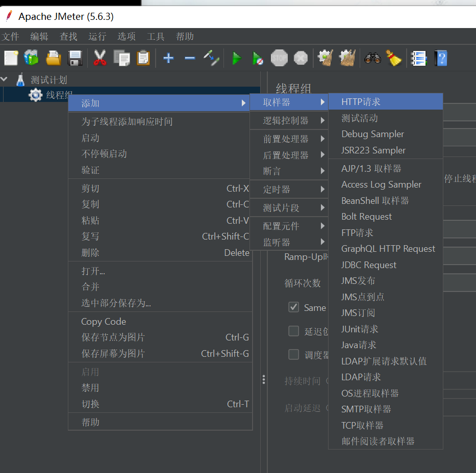Enable the 调度器 checkbox
Image resolution: width=476 pixels, height=473 pixels.
pyautogui.click(x=293, y=354)
